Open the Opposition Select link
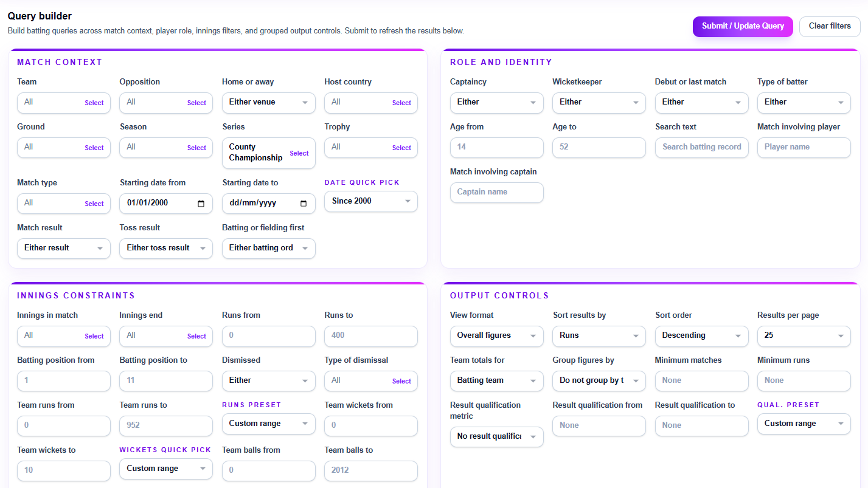Screen dimensions: 868x488 coord(196,103)
